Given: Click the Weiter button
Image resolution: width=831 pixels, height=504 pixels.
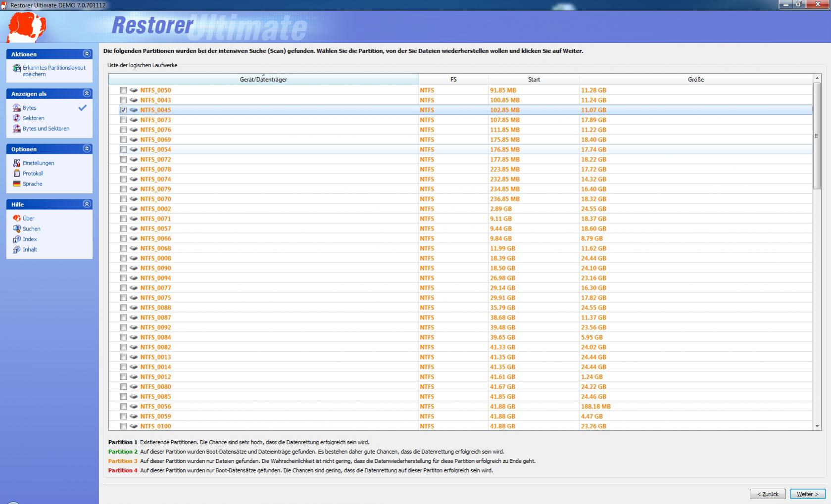Looking at the screenshot, I should (808, 494).
